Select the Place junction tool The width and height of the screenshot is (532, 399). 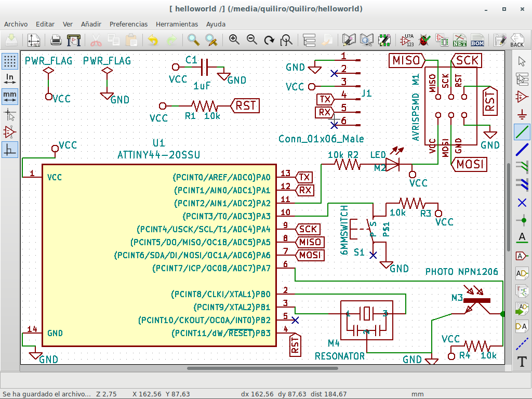pos(522,220)
